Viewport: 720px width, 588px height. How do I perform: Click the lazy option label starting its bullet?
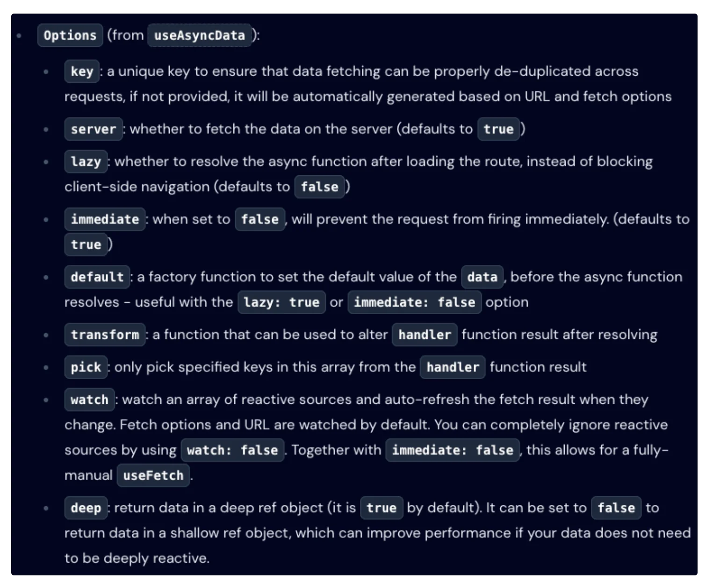[x=86, y=162]
